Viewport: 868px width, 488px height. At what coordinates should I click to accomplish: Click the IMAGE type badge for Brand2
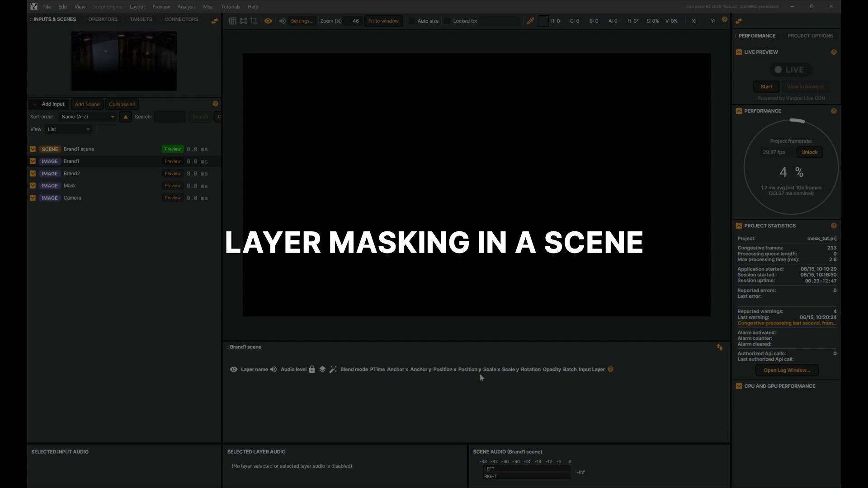click(50, 174)
